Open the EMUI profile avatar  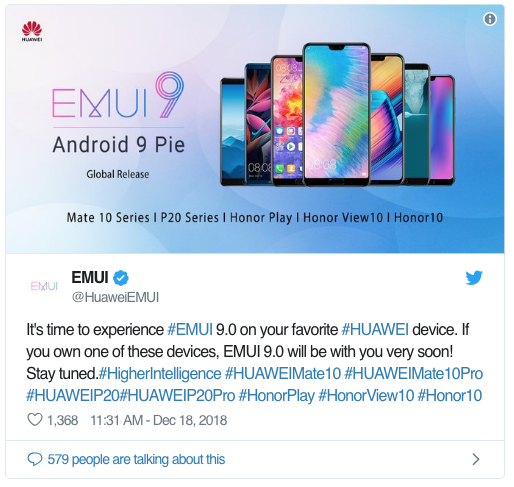(44, 286)
